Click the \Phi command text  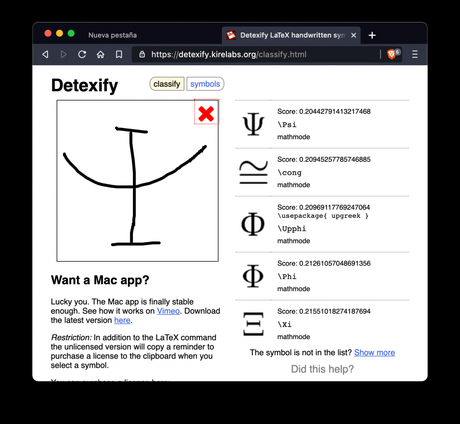point(287,277)
